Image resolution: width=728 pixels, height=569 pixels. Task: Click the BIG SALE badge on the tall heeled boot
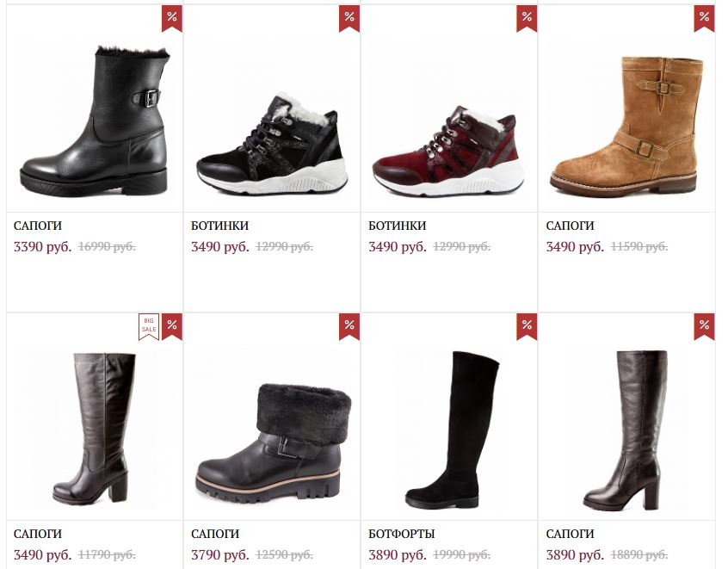click(x=149, y=326)
